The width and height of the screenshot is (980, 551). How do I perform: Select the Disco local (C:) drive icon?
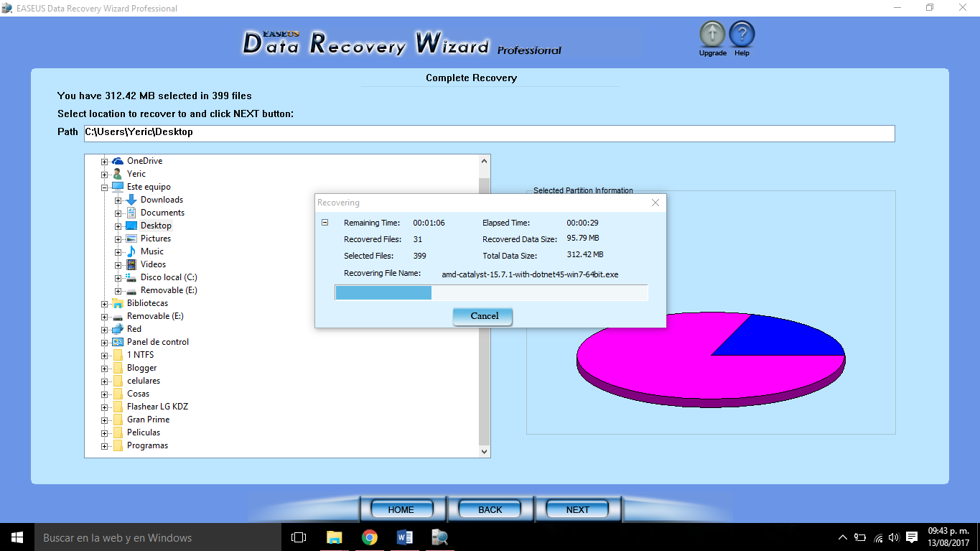[x=131, y=277]
